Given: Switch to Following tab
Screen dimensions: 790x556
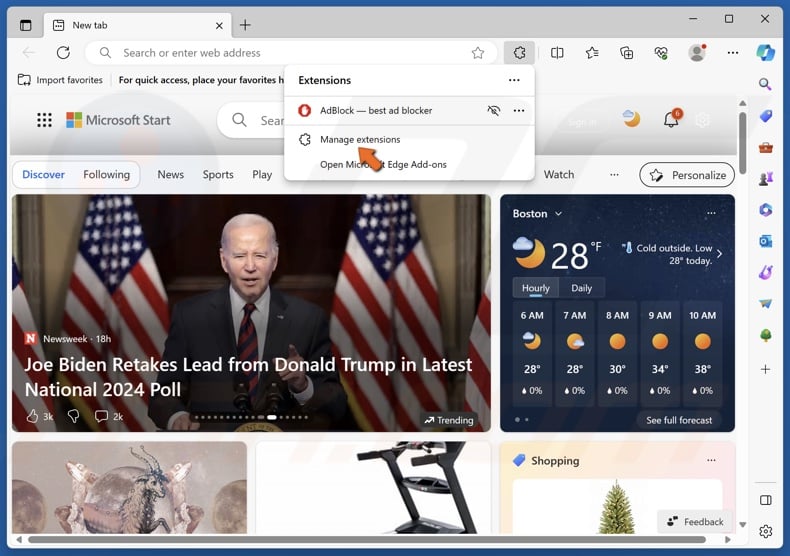Looking at the screenshot, I should coord(106,175).
